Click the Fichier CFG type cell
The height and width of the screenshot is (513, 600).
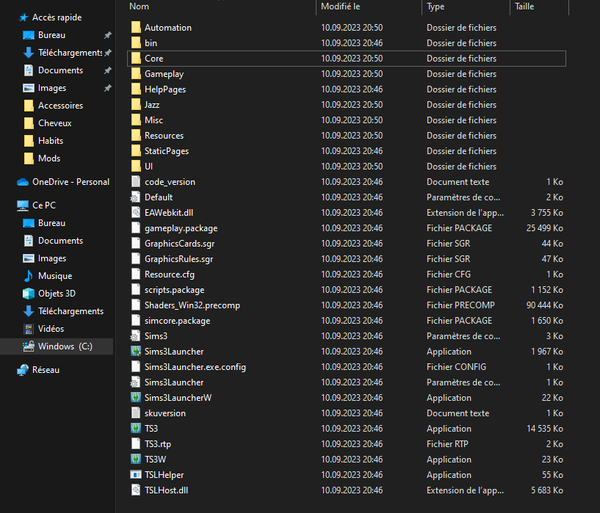coord(448,274)
